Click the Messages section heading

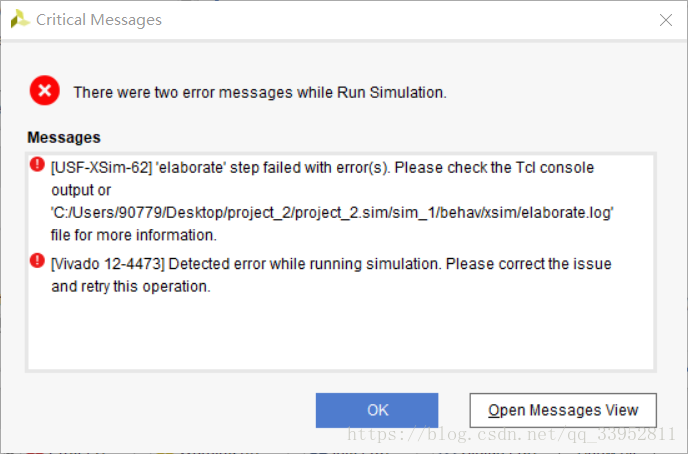tap(64, 137)
